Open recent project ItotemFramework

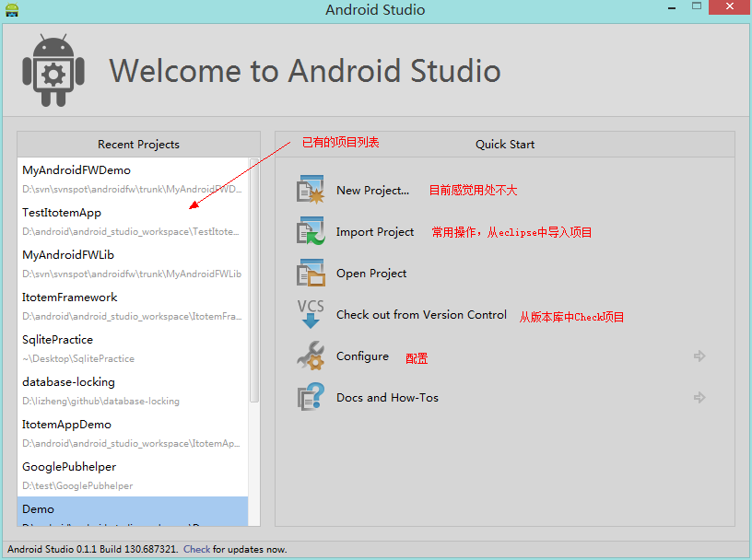(x=133, y=306)
